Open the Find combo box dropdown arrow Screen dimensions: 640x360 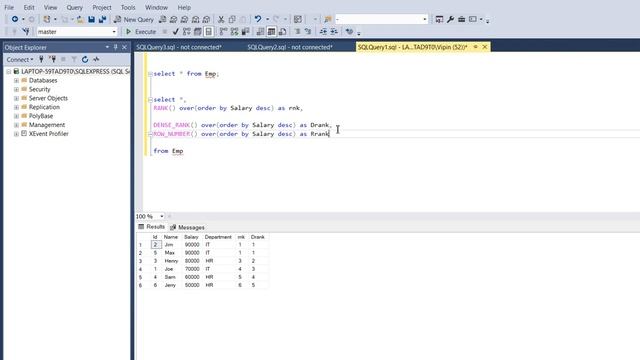(424, 19)
